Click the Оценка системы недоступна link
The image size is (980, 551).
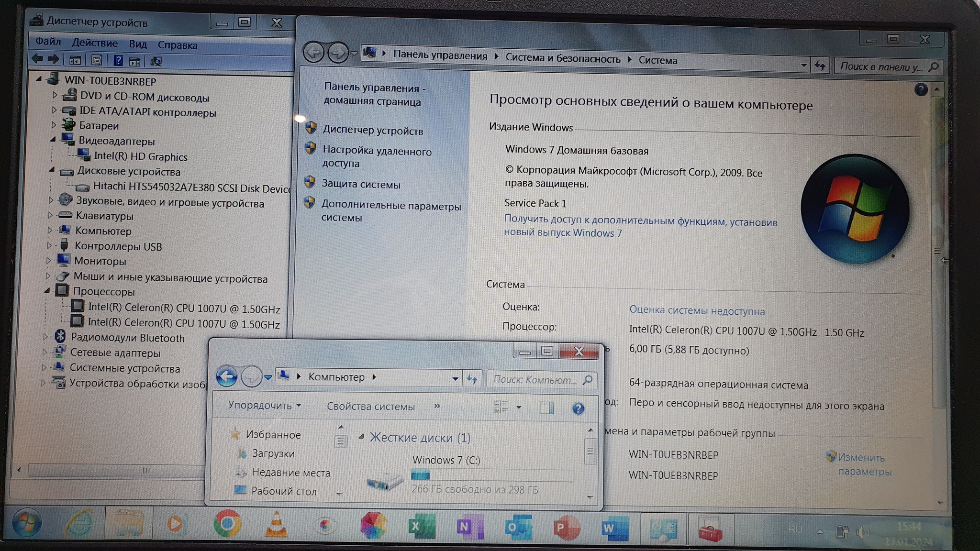(697, 310)
